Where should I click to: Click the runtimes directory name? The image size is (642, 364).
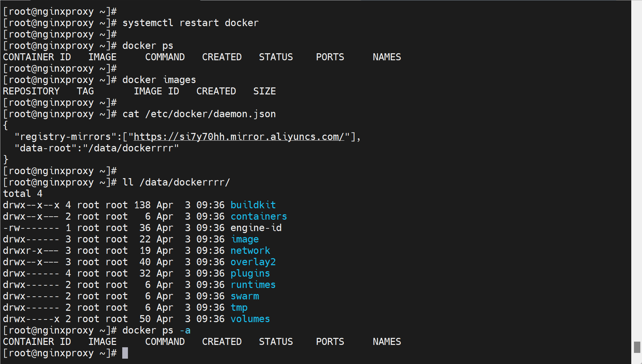pos(253,285)
